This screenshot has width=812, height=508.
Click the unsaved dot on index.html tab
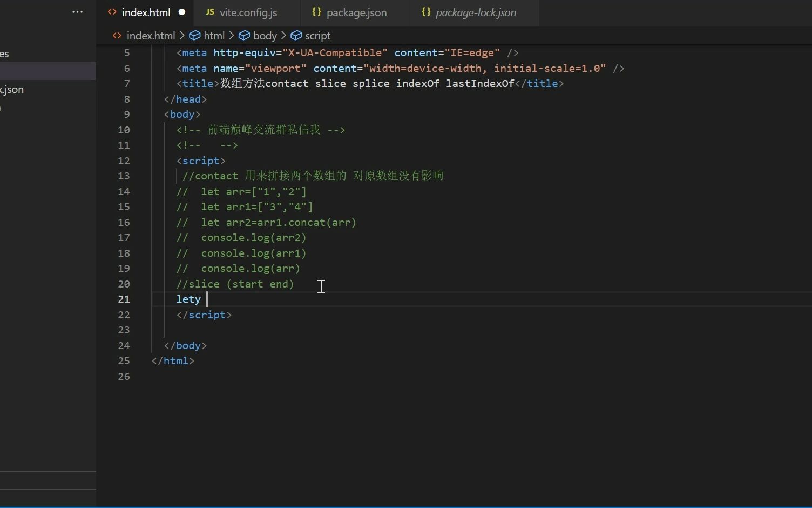[182, 12]
